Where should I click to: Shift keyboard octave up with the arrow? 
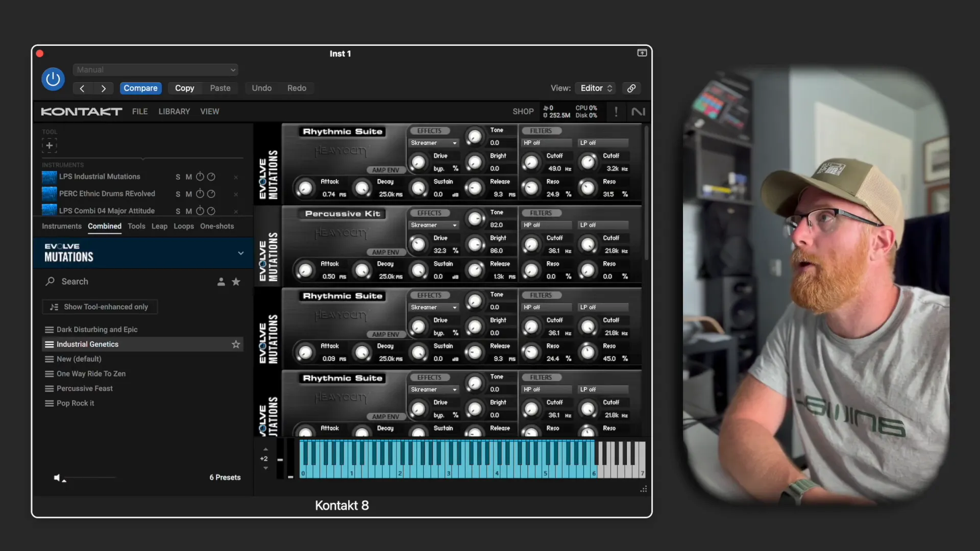[x=265, y=449]
